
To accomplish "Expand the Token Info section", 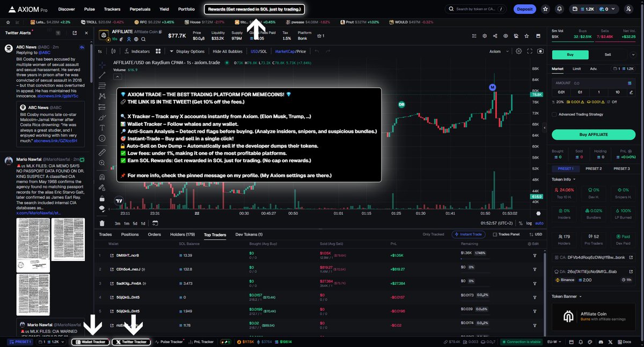I will click(x=563, y=179).
